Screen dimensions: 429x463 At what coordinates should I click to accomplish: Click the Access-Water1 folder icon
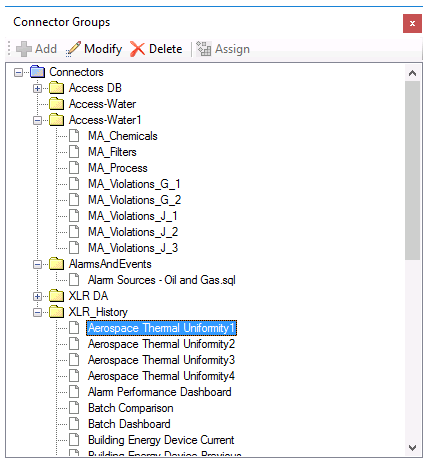tap(57, 120)
